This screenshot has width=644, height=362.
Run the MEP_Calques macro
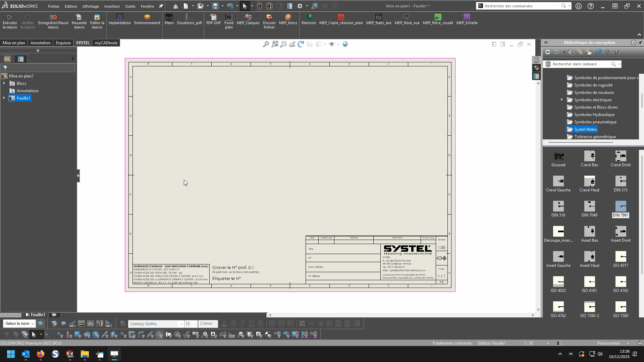(x=248, y=17)
